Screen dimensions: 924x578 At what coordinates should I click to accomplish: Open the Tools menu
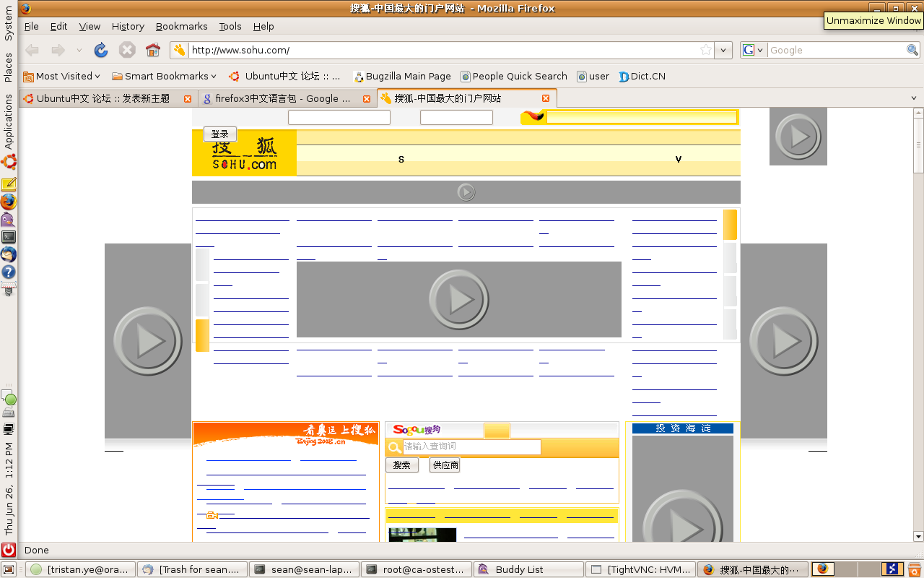(230, 26)
